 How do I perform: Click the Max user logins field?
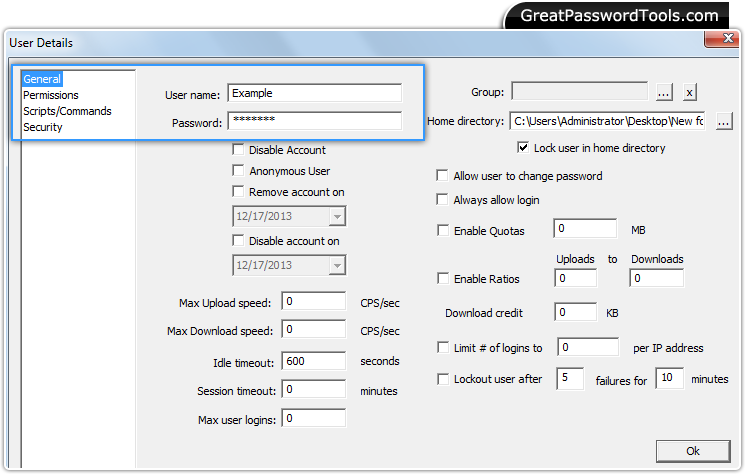point(314,418)
